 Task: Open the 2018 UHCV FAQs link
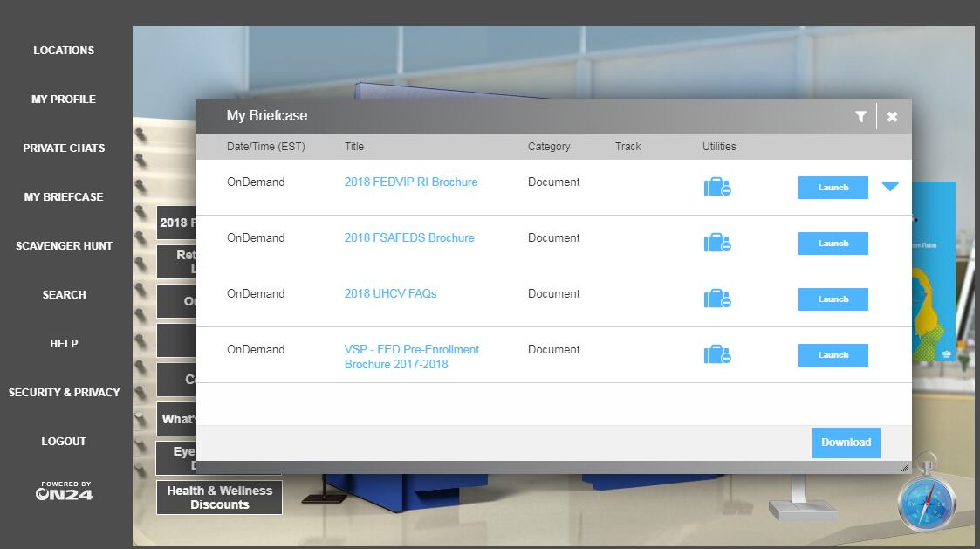(390, 294)
